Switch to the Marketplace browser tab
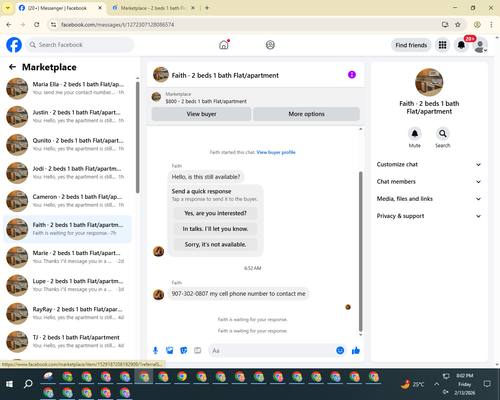The width and height of the screenshot is (500, 400). [x=153, y=8]
